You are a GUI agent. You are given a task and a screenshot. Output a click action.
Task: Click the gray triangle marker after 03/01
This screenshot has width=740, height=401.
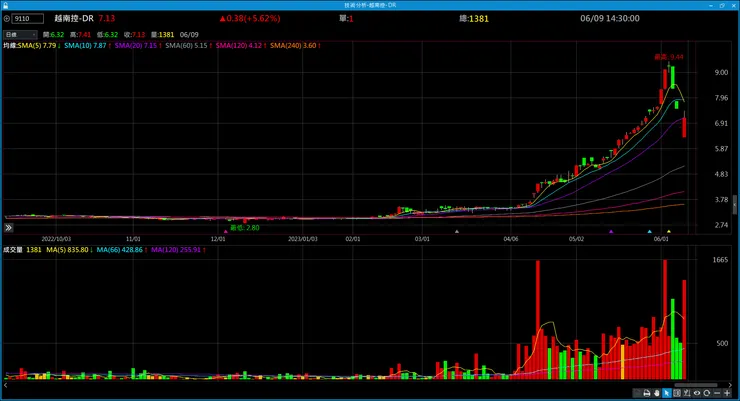tap(456, 232)
